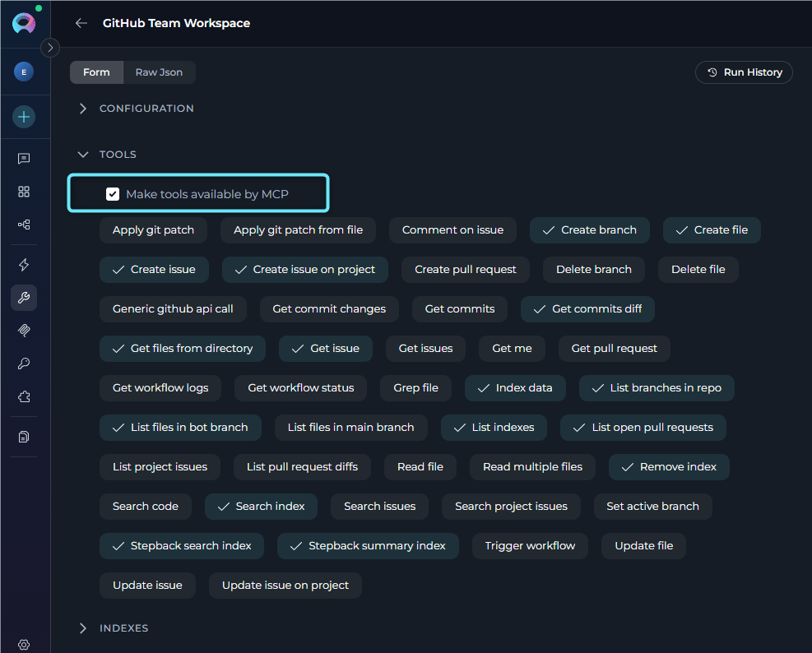Image resolution: width=812 pixels, height=653 pixels.
Task: Click the app logo icon
Action: 24,23
